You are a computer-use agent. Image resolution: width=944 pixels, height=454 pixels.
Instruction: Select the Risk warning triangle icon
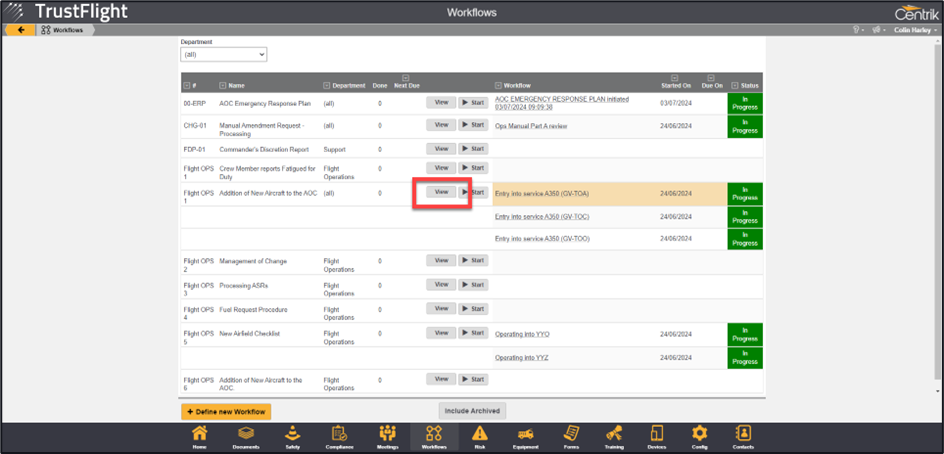coord(480,436)
